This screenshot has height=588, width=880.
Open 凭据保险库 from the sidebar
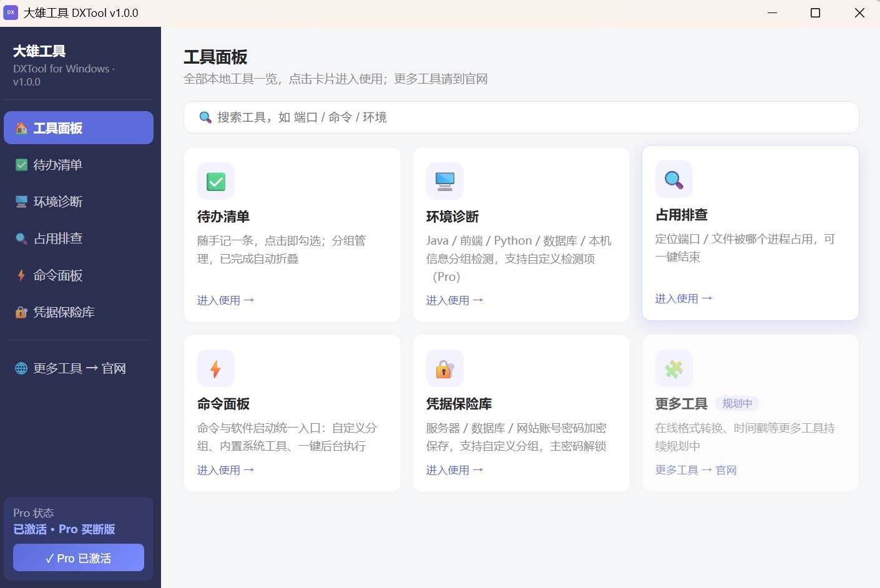(79, 312)
